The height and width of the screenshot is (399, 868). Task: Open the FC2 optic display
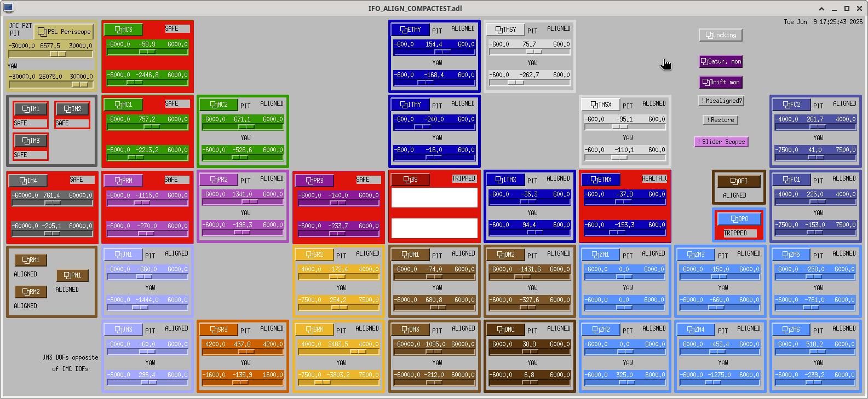791,105
